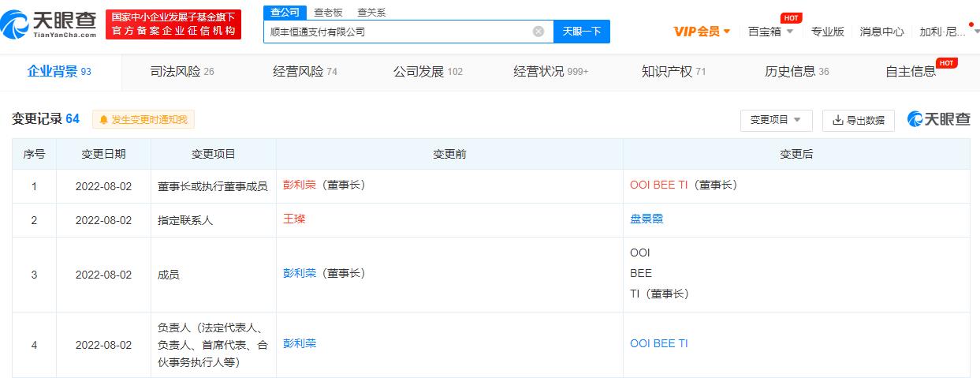
Task: Select the 查老板 search mode tab
Action: click(328, 13)
